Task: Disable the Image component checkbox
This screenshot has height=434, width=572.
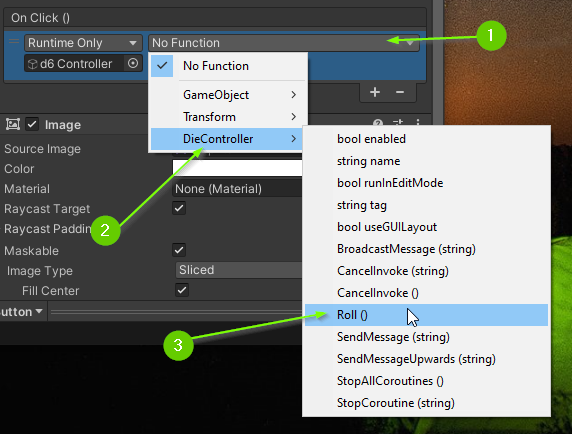Action: point(32,124)
